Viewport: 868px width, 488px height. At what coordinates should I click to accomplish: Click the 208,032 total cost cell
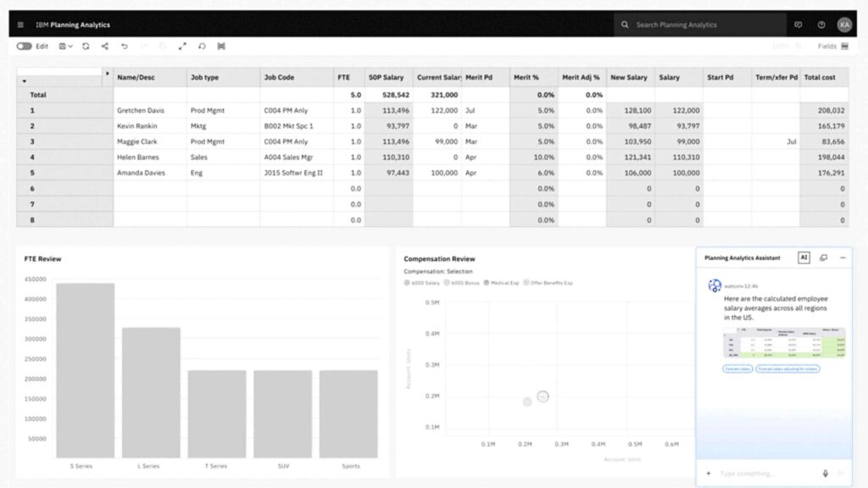[x=824, y=111]
